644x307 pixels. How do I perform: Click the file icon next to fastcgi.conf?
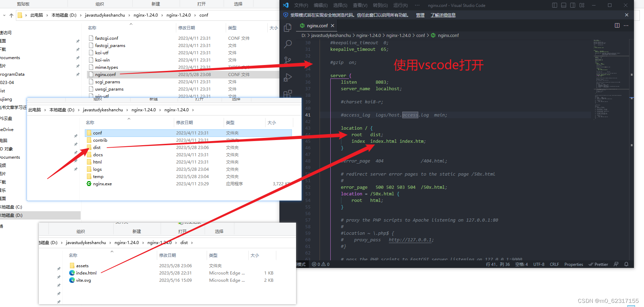tap(91, 38)
